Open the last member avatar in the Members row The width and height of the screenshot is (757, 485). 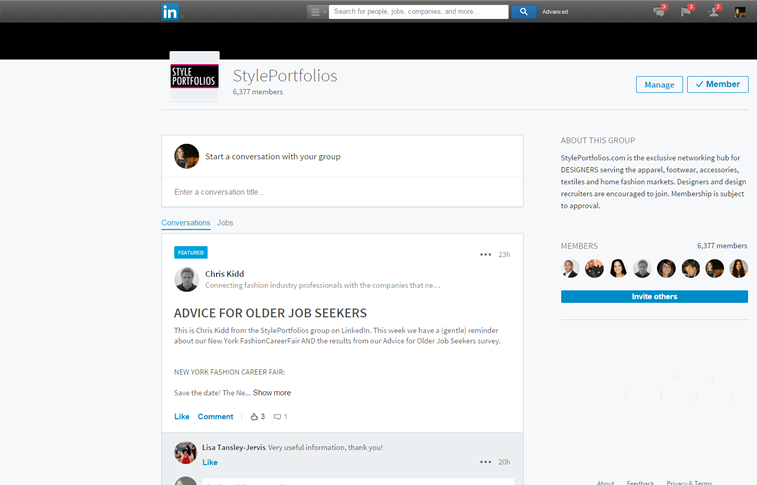738,269
